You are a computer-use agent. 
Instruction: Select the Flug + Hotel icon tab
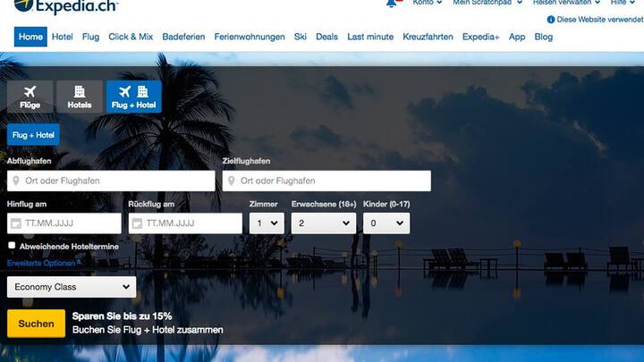click(x=134, y=97)
